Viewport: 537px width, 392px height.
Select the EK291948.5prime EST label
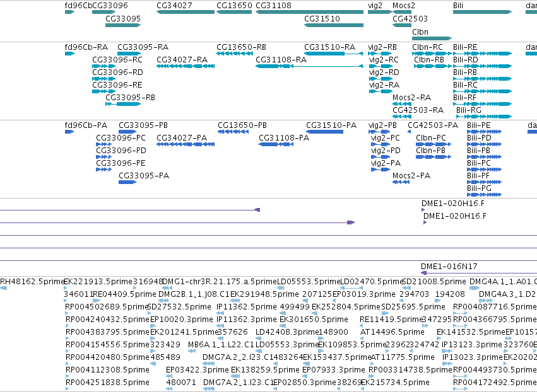pos(264,294)
